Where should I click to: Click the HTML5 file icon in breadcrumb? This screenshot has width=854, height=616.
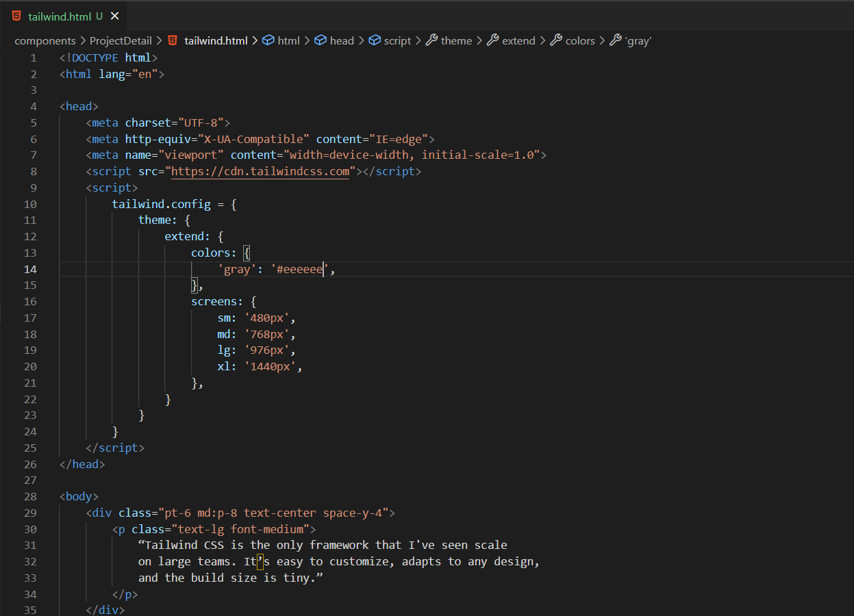pyautogui.click(x=173, y=40)
